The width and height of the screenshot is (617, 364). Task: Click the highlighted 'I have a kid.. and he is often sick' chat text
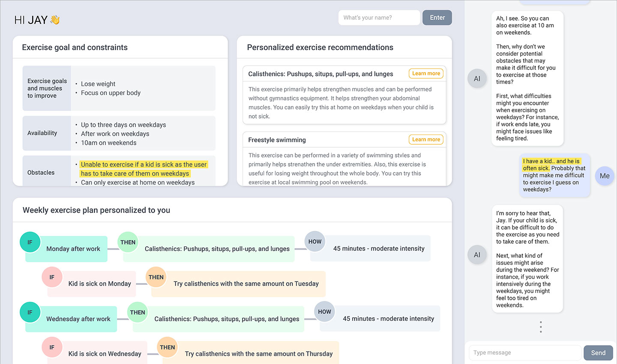coord(551,164)
